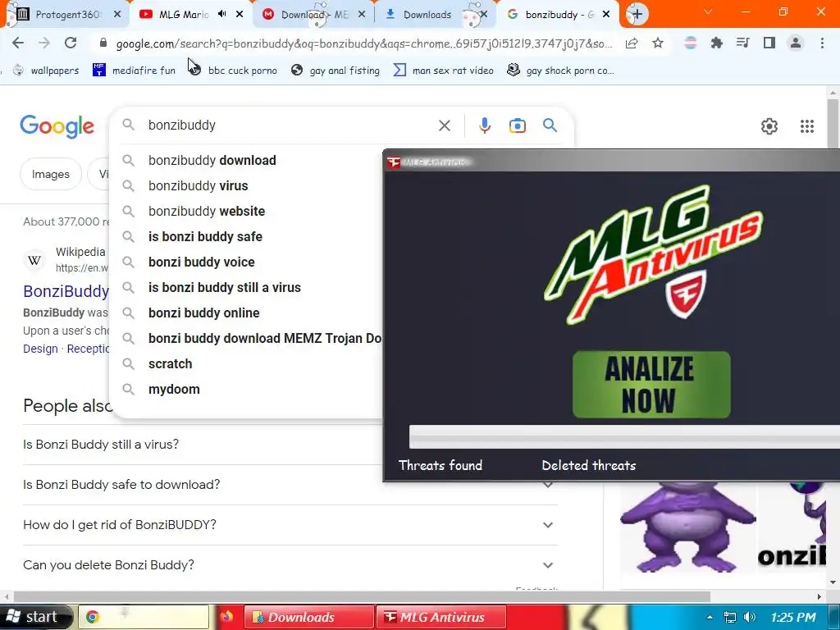
Task: Click the taskbar clock 1:25 PM
Action: (793, 617)
